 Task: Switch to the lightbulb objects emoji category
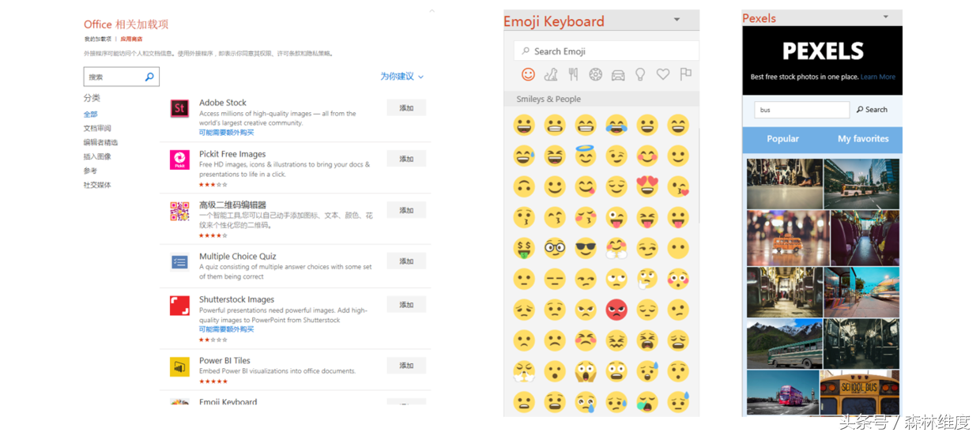coord(640,74)
